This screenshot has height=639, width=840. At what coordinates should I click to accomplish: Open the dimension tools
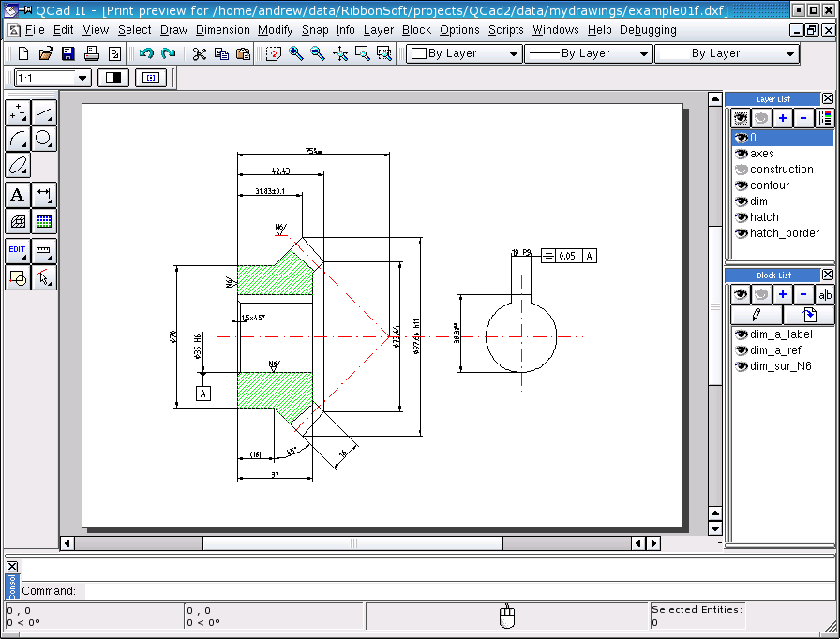pyautogui.click(x=44, y=195)
